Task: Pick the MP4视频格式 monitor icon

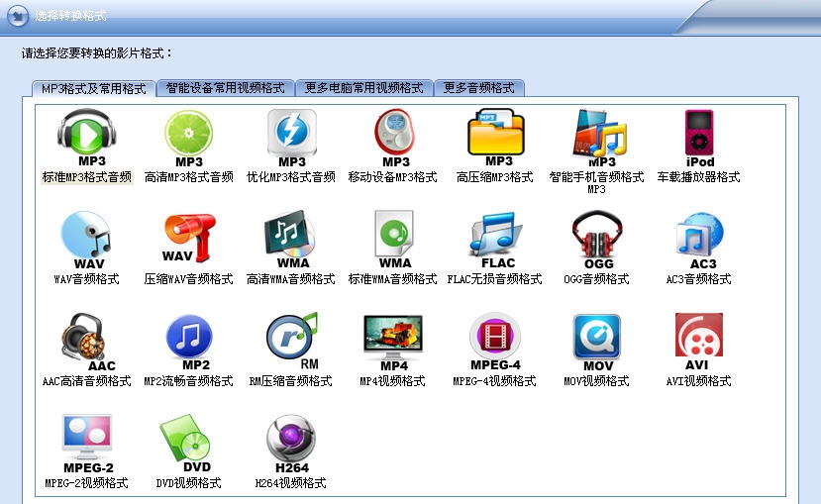Action: pyautogui.click(x=393, y=343)
